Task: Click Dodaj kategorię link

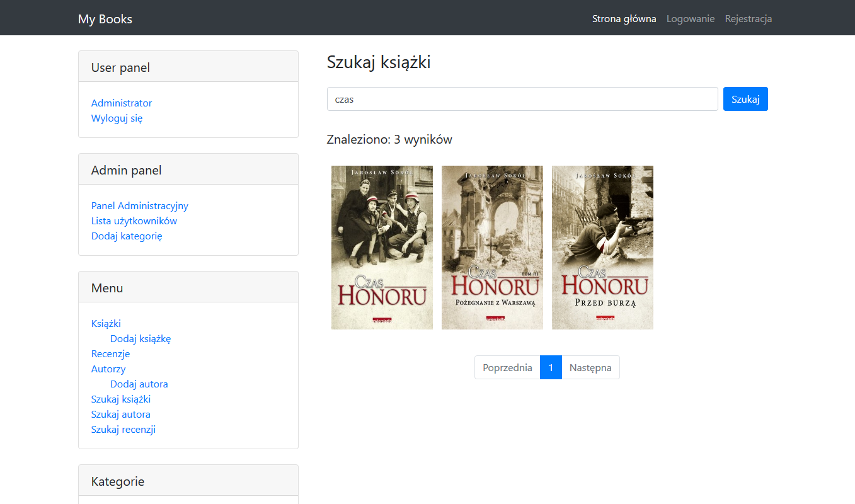Action: (x=127, y=236)
